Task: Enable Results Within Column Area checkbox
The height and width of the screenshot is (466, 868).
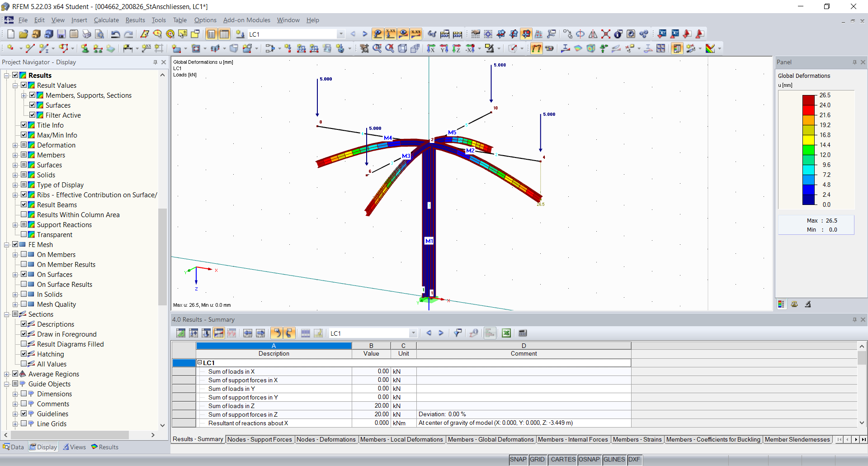Action: [24, 214]
